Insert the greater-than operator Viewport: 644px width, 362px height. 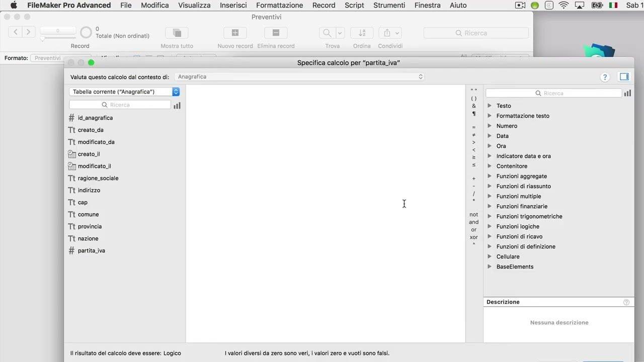[x=473, y=142]
